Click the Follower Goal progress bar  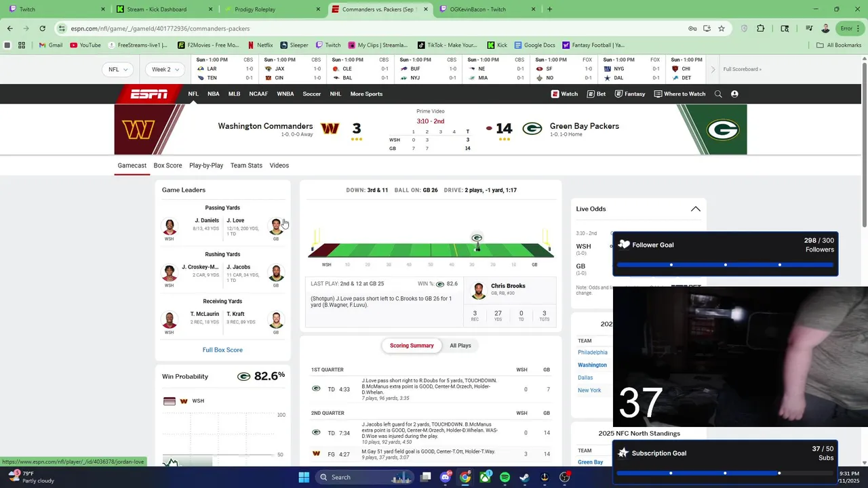click(725, 265)
